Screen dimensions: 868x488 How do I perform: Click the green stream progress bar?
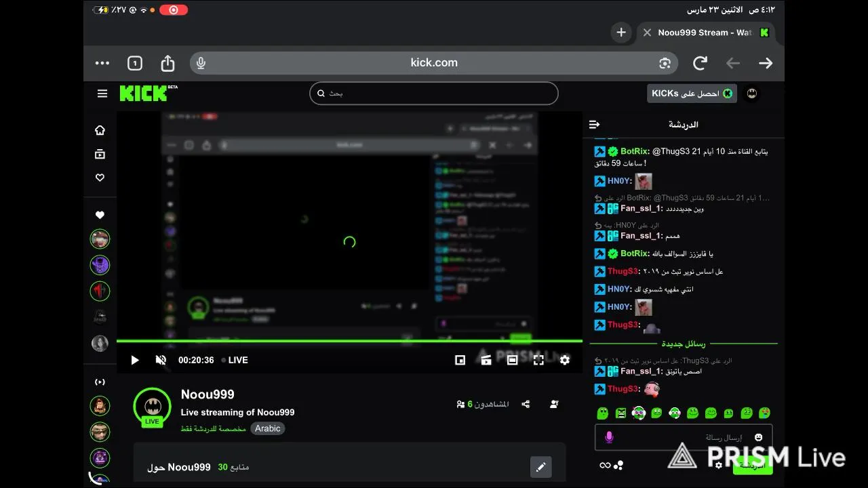[349, 341]
